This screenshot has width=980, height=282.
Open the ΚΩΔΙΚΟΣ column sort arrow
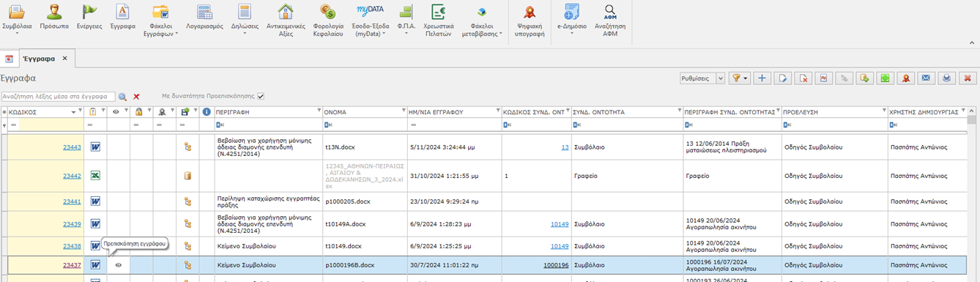click(73, 112)
